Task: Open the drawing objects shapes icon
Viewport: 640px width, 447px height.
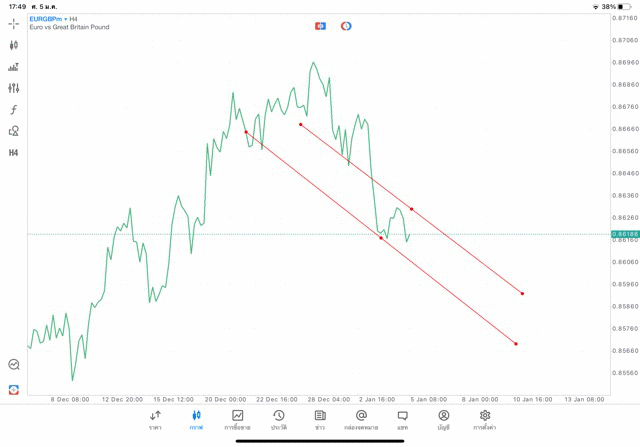Action: (x=14, y=131)
